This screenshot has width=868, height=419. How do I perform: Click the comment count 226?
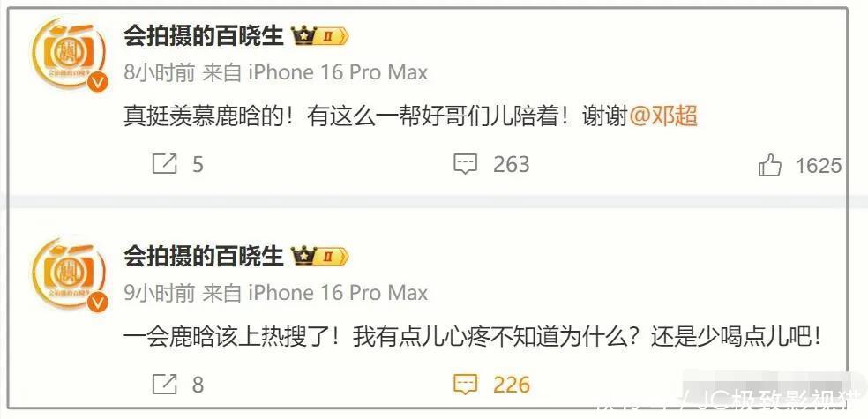[x=512, y=385]
